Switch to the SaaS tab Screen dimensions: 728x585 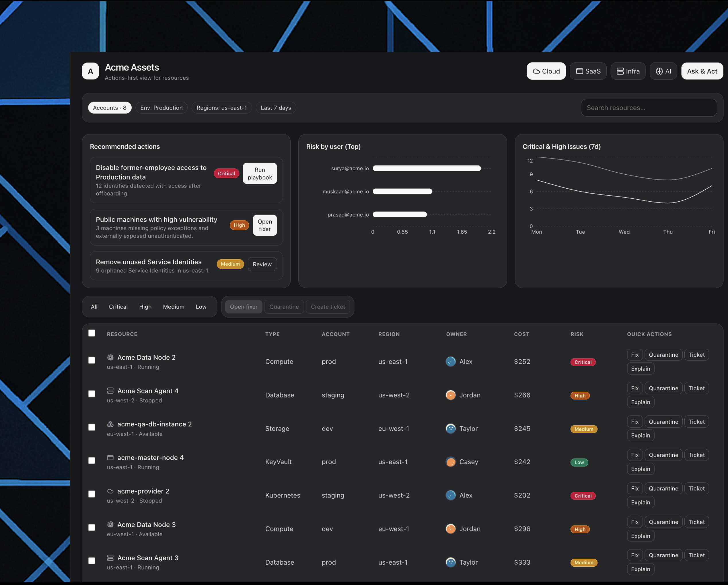coord(588,71)
